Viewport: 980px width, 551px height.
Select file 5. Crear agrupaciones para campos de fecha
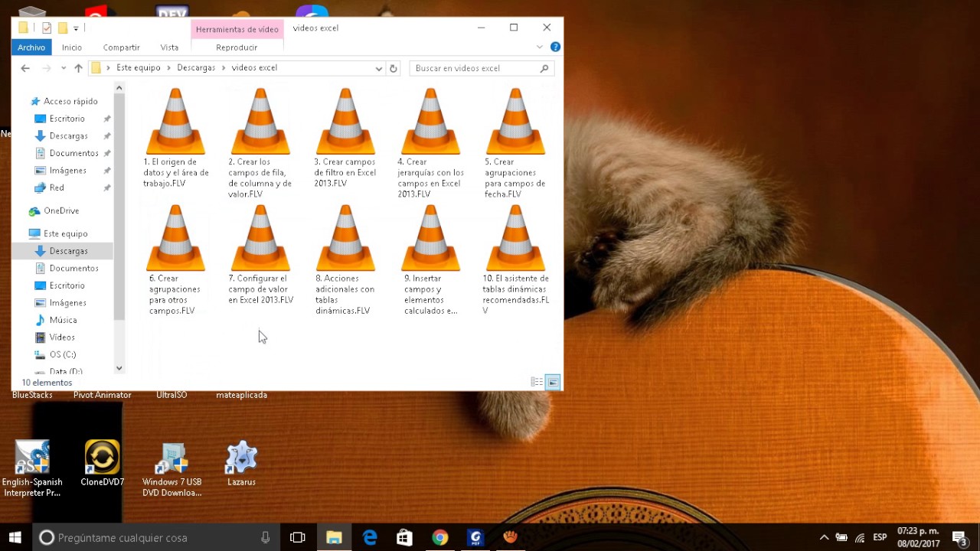tap(515, 142)
